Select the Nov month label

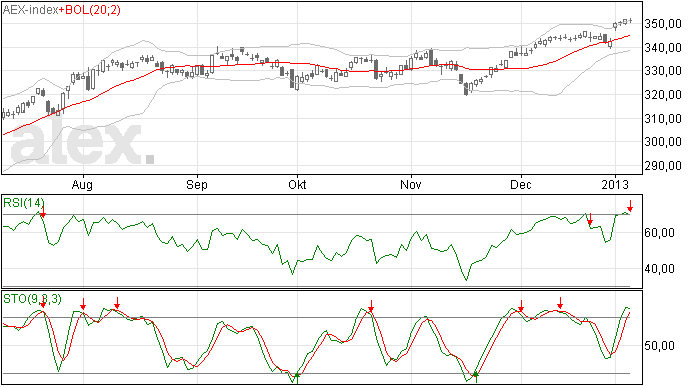tap(411, 184)
